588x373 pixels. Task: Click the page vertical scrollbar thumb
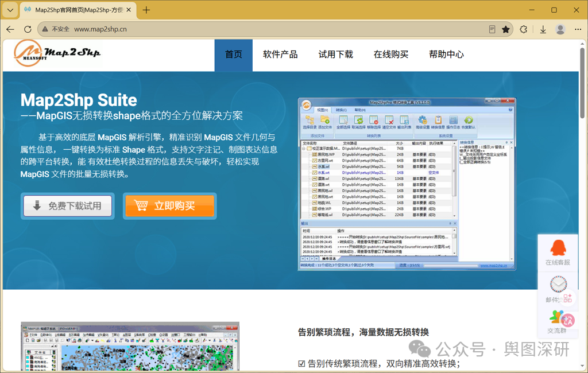[582, 83]
